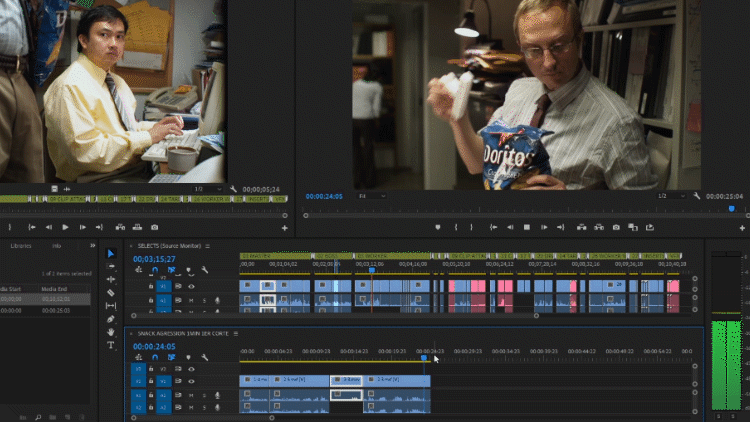
Task: Switch to the Info tab
Action: (56, 245)
